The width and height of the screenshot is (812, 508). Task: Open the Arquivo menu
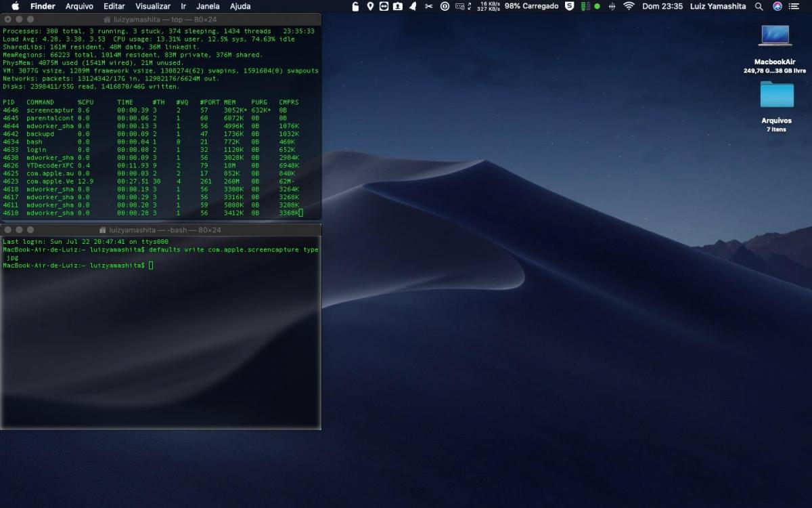coord(79,6)
